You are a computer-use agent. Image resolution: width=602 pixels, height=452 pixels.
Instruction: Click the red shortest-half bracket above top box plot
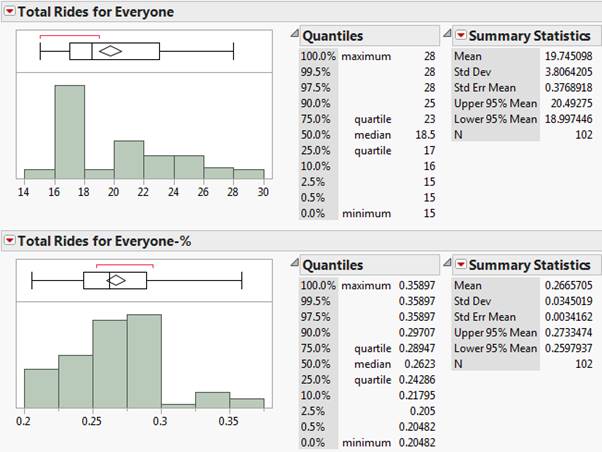point(69,37)
